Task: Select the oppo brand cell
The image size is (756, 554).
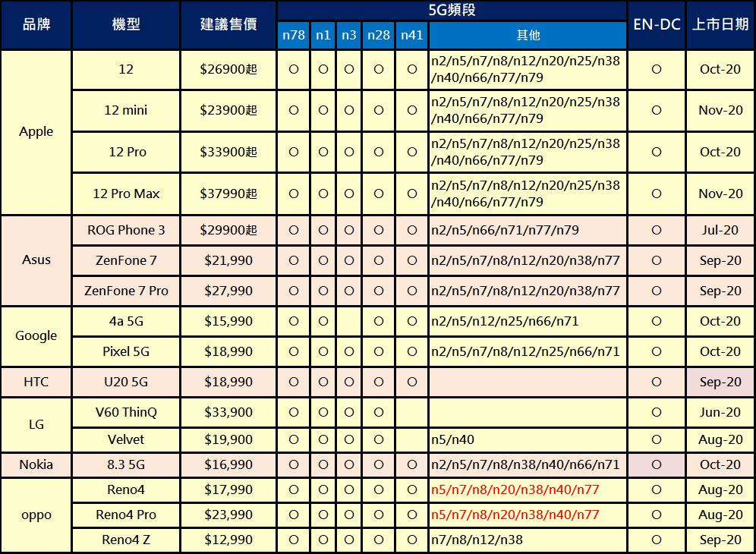Action: point(36,515)
